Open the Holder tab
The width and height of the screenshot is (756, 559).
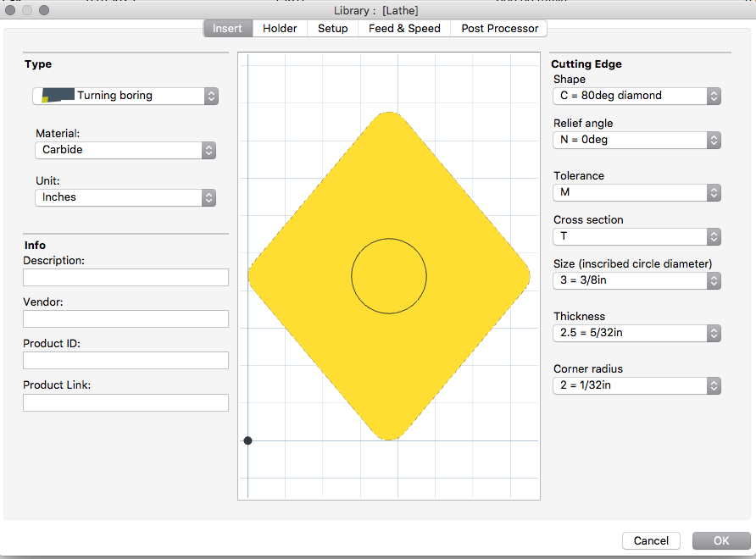pos(280,29)
